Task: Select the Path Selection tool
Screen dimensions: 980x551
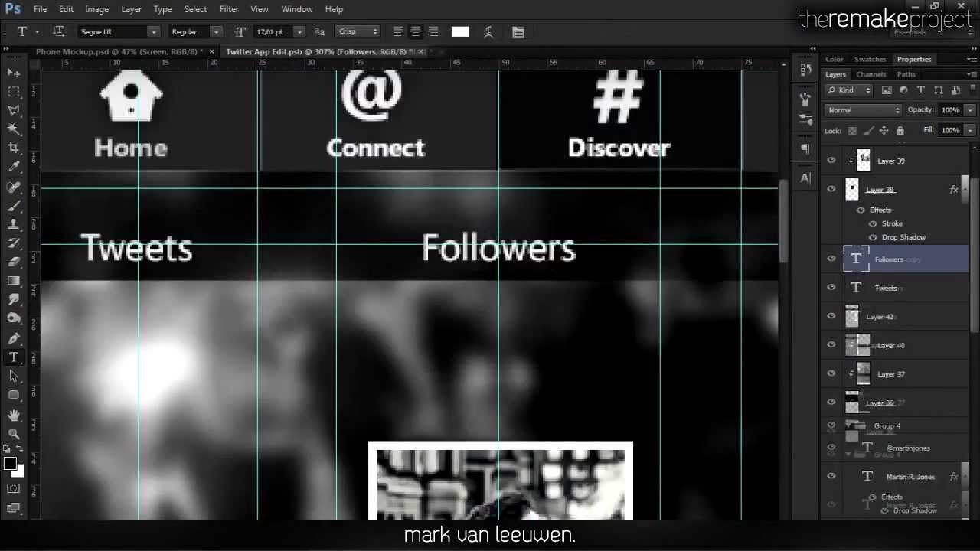Action: (x=14, y=377)
